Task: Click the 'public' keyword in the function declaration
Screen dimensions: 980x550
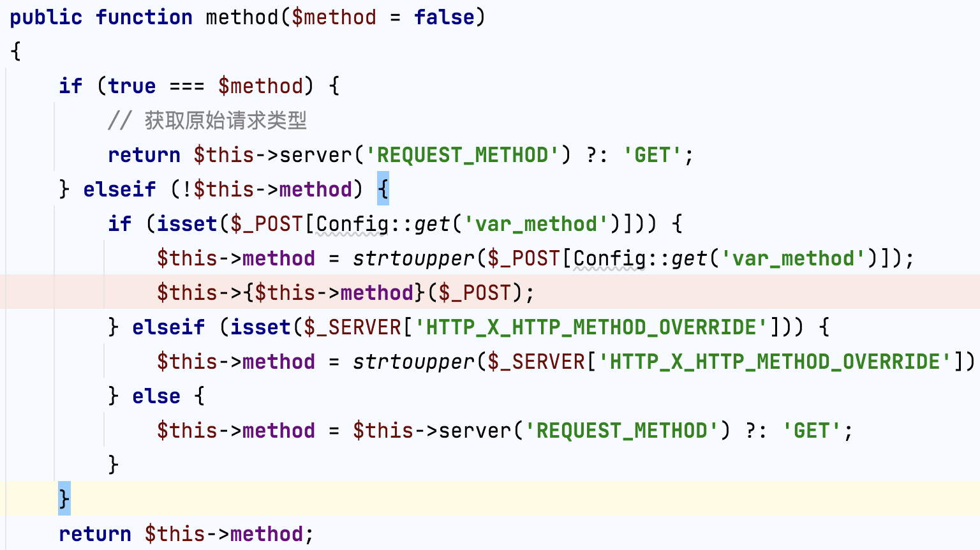Action: coord(46,17)
